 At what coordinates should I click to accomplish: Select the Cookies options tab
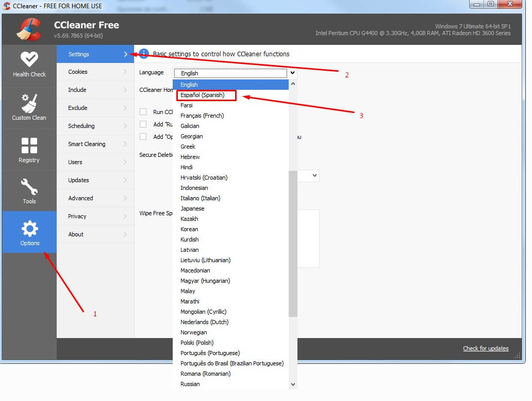pyautogui.click(x=95, y=72)
